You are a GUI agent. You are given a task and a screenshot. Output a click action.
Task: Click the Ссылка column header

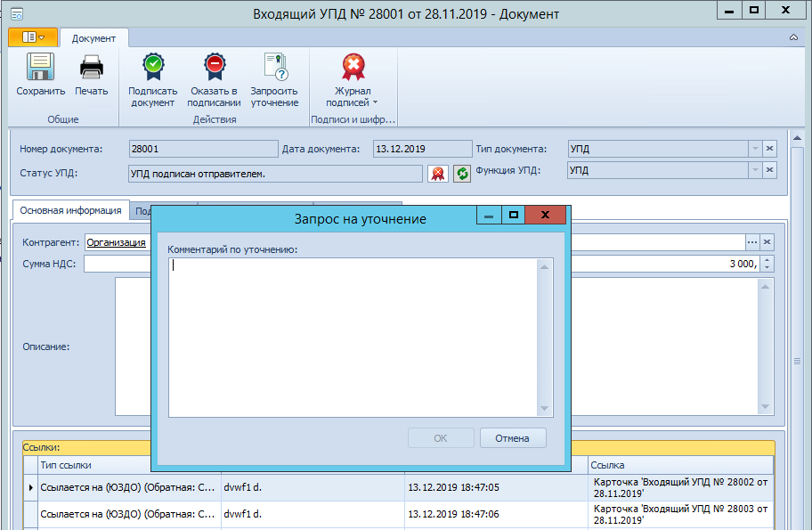(680, 465)
